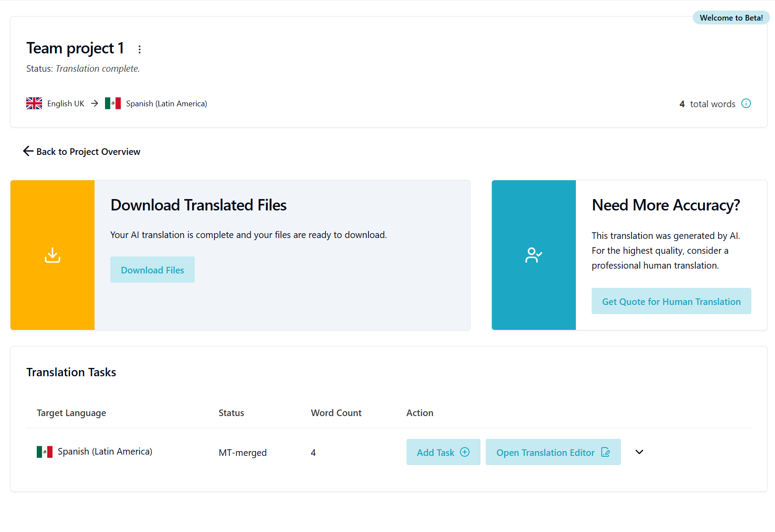This screenshot has height=532, width=775.
Task: Click the info icon beside total words count
Action: pyautogui.click(x=746, y=103)
